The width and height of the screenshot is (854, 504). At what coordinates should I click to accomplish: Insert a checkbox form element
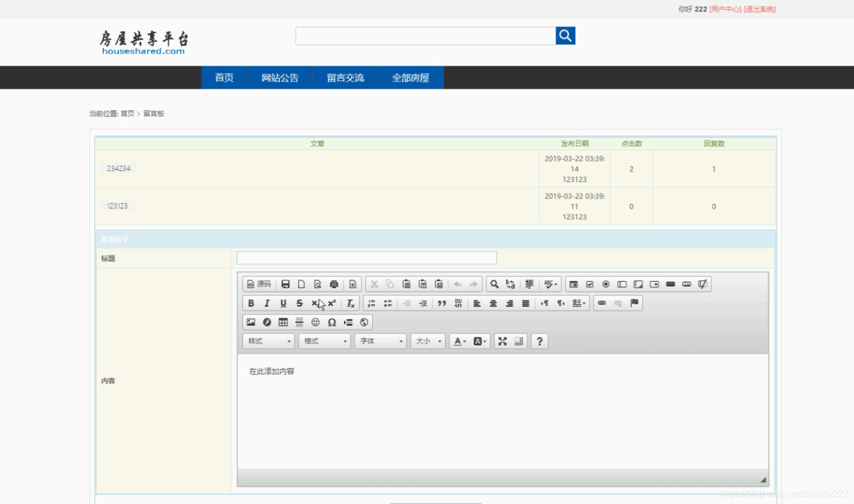(x=589, y=284)
